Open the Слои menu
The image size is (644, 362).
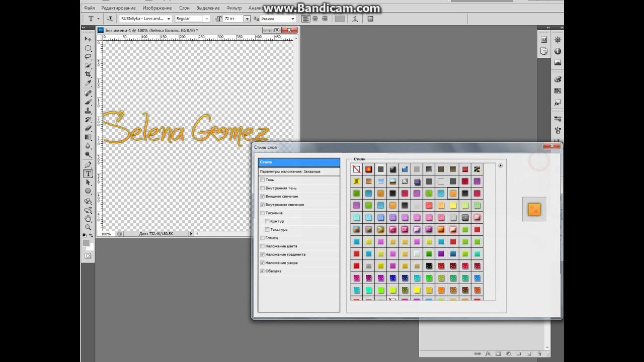click(x=184, y=8)
